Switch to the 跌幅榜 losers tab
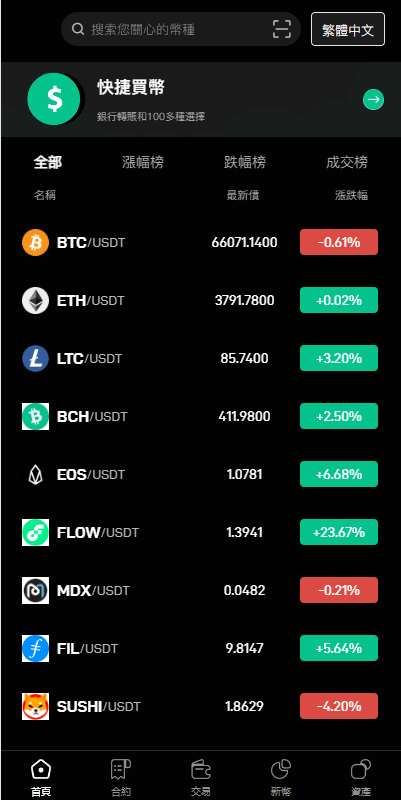The height and width of the screenshot is (800, 401). pos(245,163)
